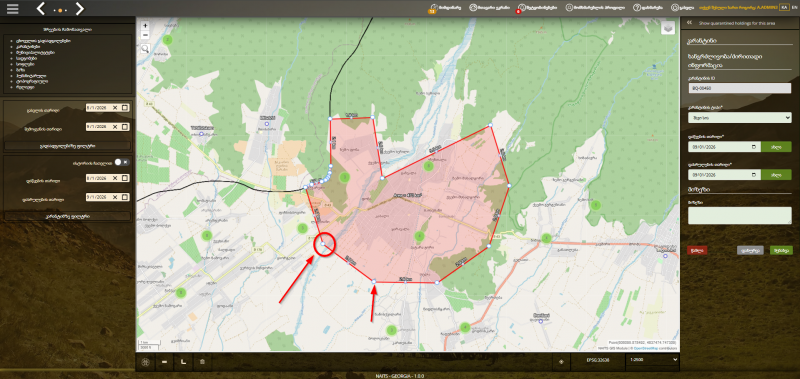
Task: Open the map scale 1:2500 dropdown
Action: coord(654,360)
